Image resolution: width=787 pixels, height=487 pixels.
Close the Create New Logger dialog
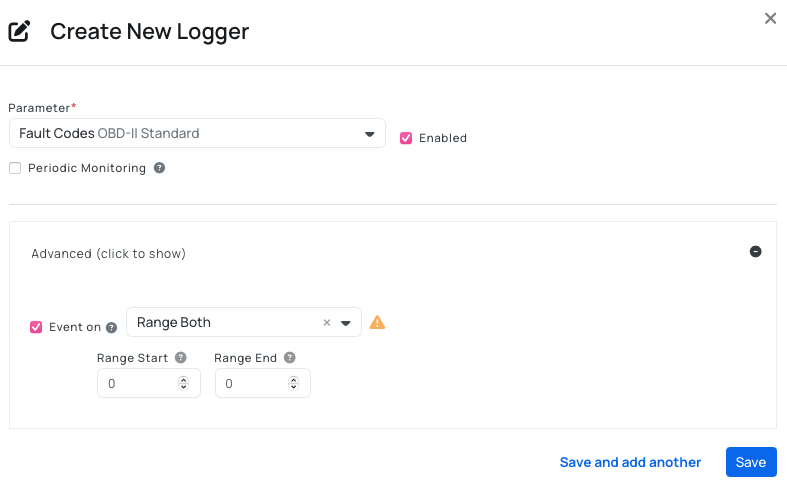pyautogui.click(x=770, y=18)
